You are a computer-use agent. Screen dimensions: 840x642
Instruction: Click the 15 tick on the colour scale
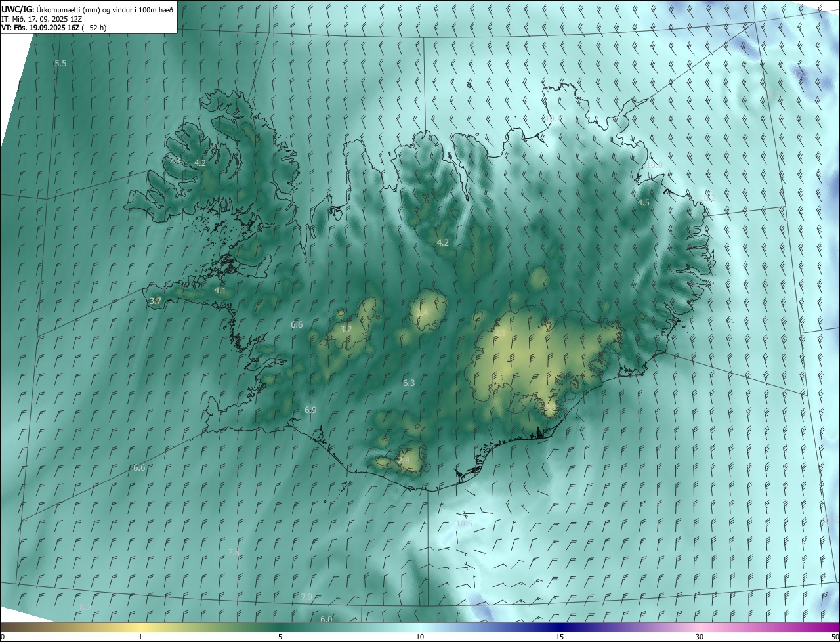(x=560, y=637)
